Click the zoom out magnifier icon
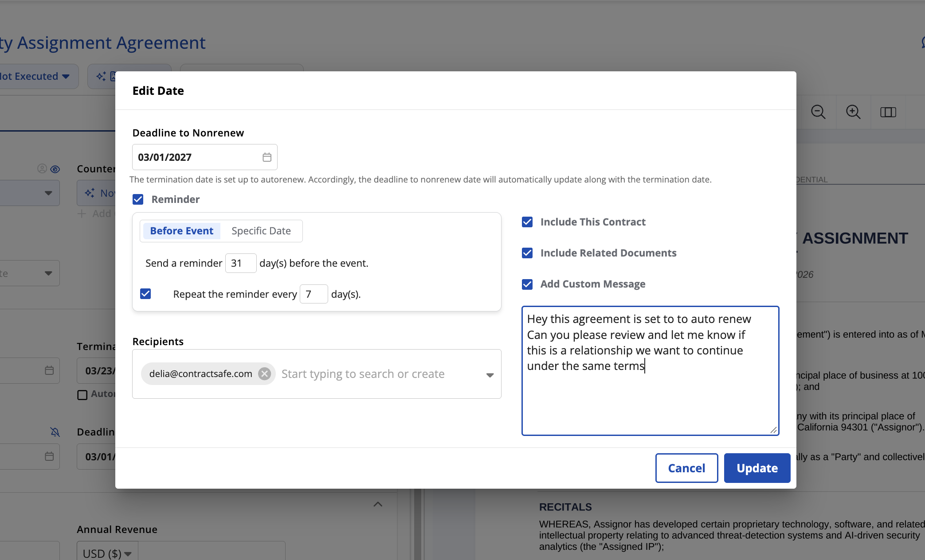The width and height of the screenshot is (925, 560). (818, 112)
